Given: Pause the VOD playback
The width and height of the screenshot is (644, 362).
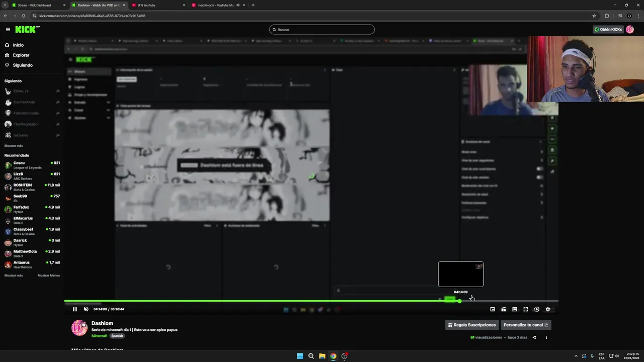Looking at the screenshot, I should pyautogui.click(x=74, y=309).
